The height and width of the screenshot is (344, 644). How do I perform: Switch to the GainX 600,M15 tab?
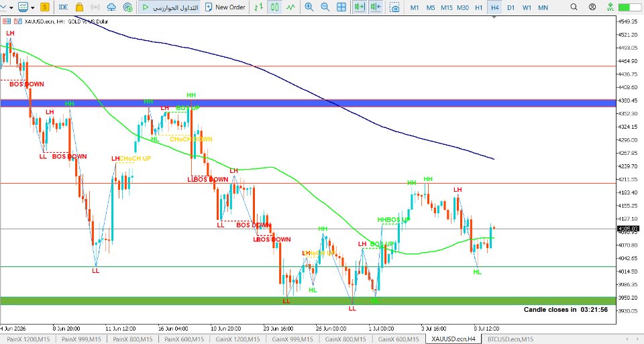click(x=398, y=339)
